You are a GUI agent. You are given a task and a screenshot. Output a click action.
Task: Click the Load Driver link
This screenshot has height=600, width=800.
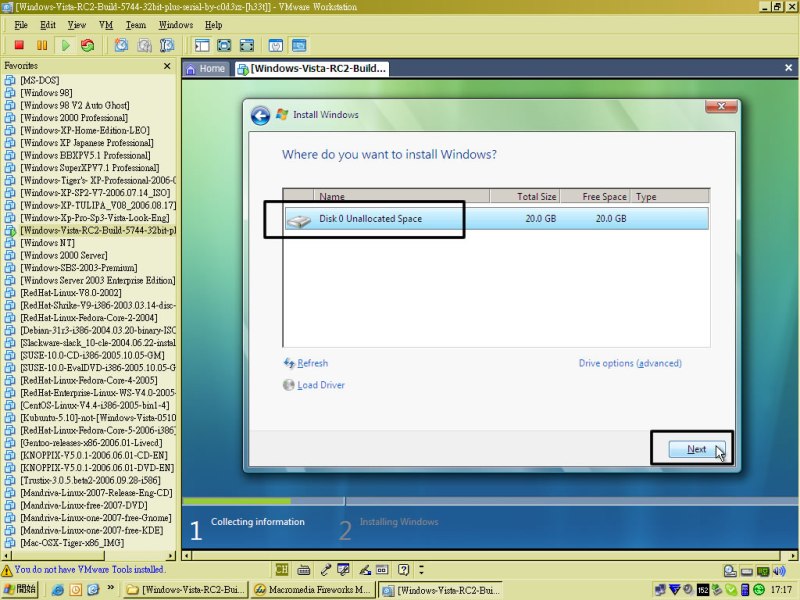coord(321,385)
